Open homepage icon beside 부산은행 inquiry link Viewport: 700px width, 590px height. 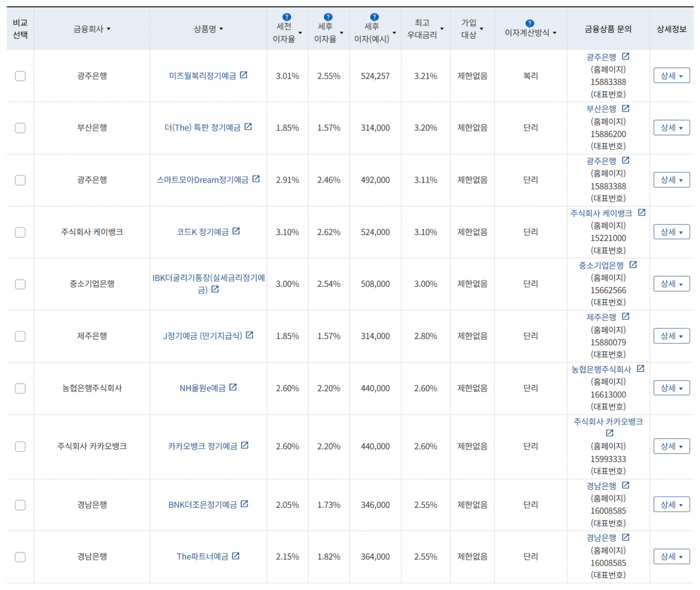[626, 109]
